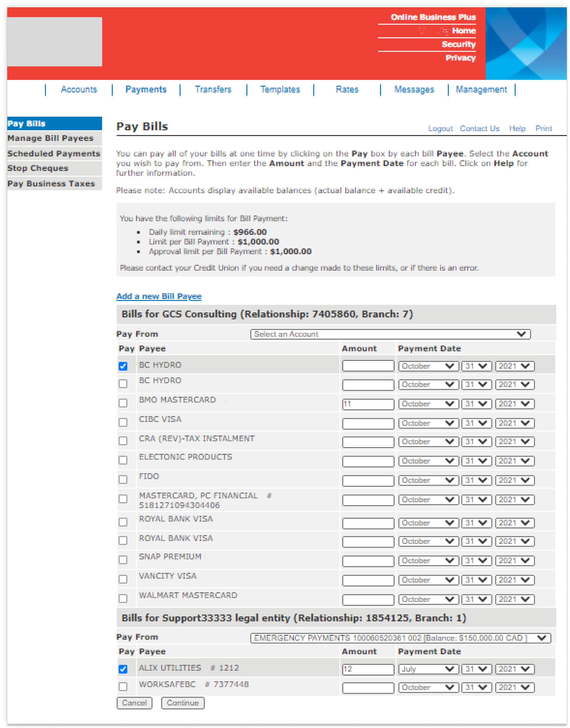This screenshot has height=728, width=570.
Task: Open the Payments menu
Action: click(x=146, y=89)
